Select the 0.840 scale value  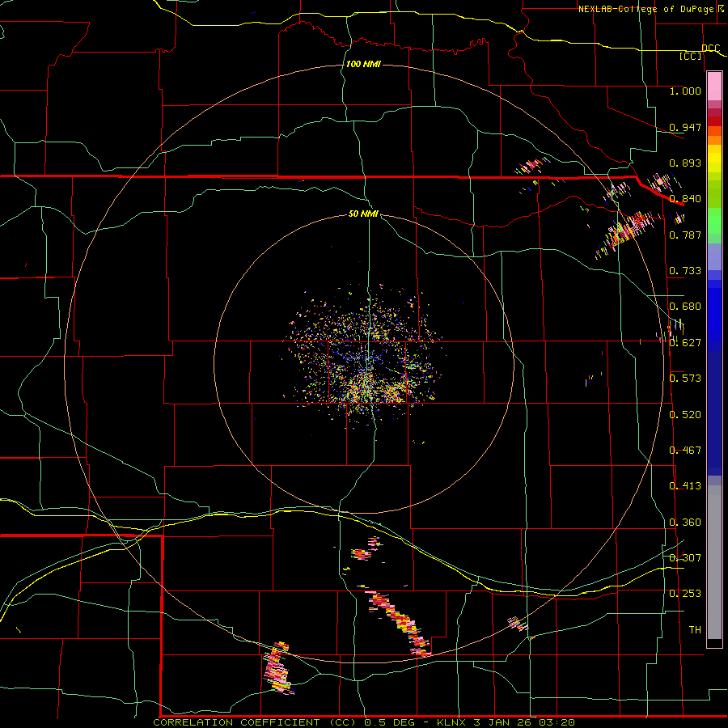click(x=685, y=198)
